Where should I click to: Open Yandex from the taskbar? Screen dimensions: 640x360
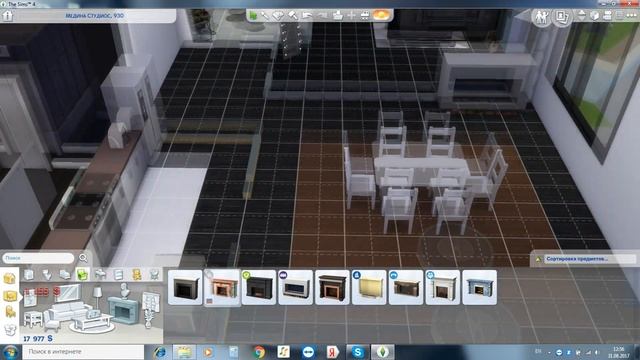click(x=333, y=352)
